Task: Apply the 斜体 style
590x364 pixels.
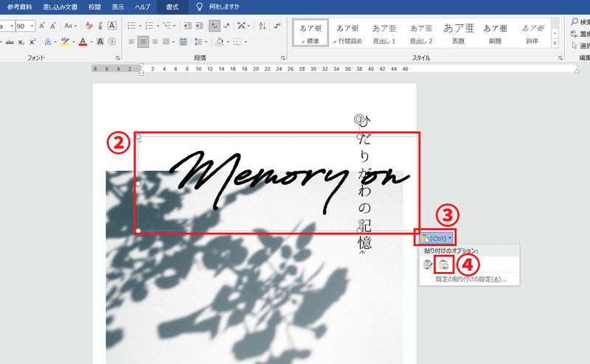Action: point(532,33)
